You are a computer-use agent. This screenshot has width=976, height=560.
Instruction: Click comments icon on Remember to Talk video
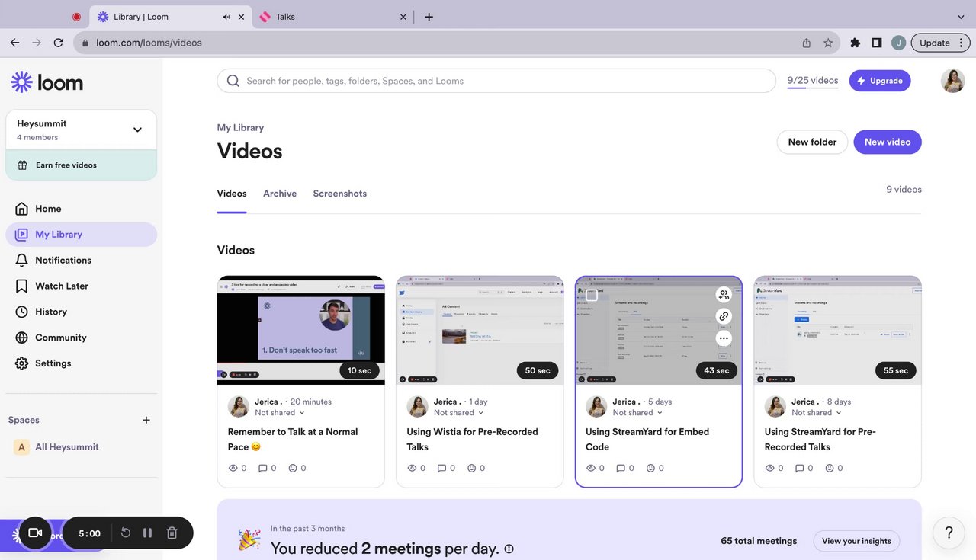coord(263,469)
